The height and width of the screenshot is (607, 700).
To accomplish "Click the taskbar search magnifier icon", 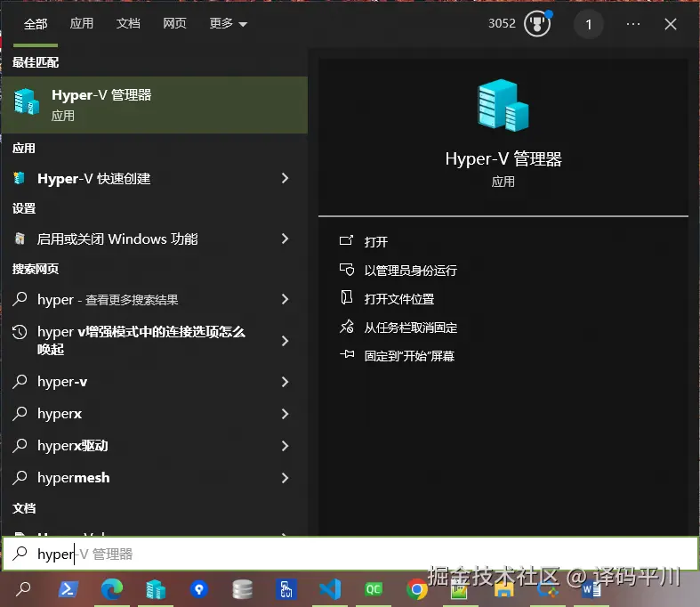I will click(23, 589).
